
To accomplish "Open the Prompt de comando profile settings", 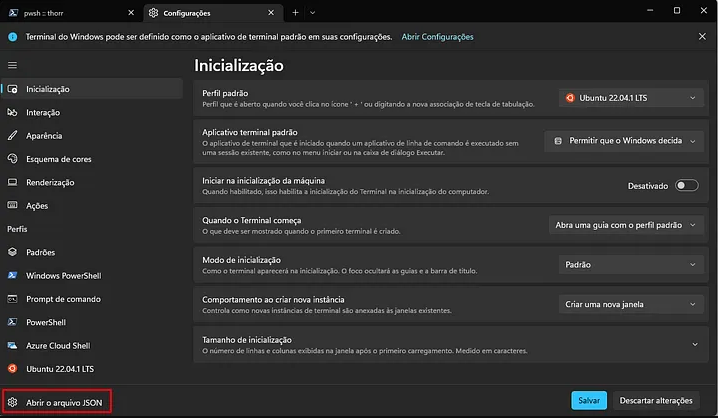I will (92, 299).
